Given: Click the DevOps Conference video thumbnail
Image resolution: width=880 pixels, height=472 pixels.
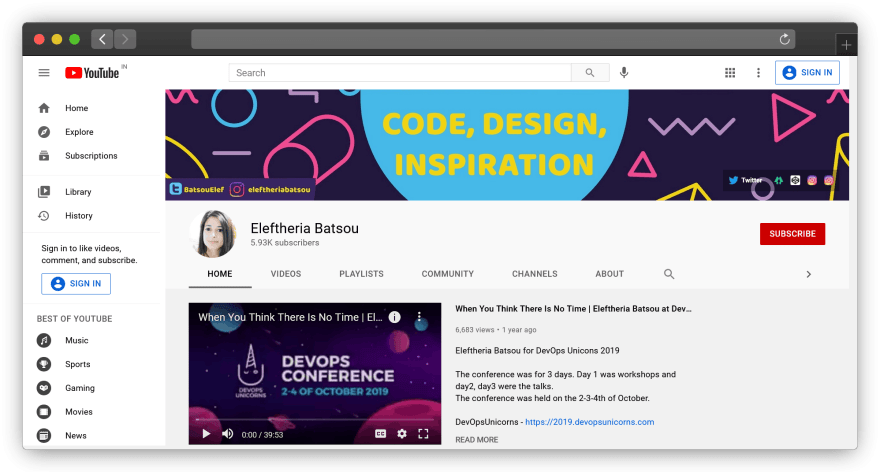Looking at the screenshot, I should pos(315,374).
